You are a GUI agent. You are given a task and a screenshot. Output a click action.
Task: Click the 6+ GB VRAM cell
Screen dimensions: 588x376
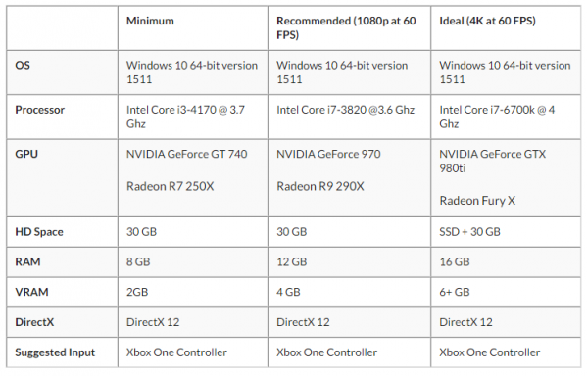(506, 292)
